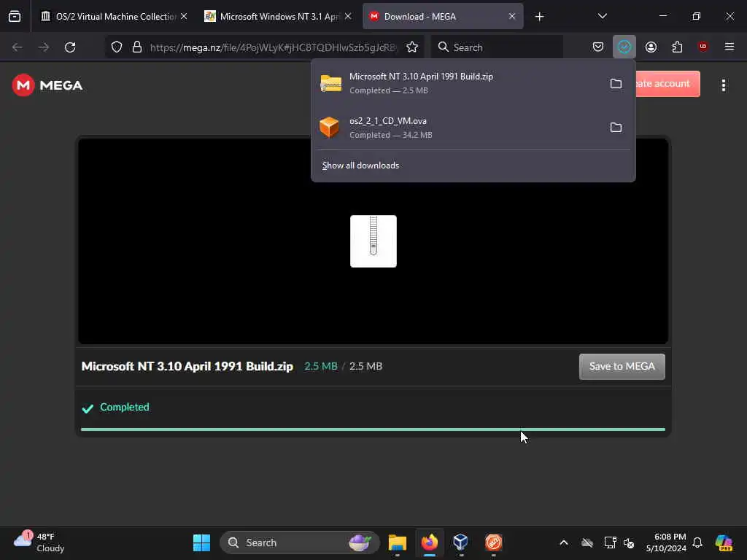The image size is (747, 560).
Task: Click the Save to MEGA button
Action: tap(622, 366)
